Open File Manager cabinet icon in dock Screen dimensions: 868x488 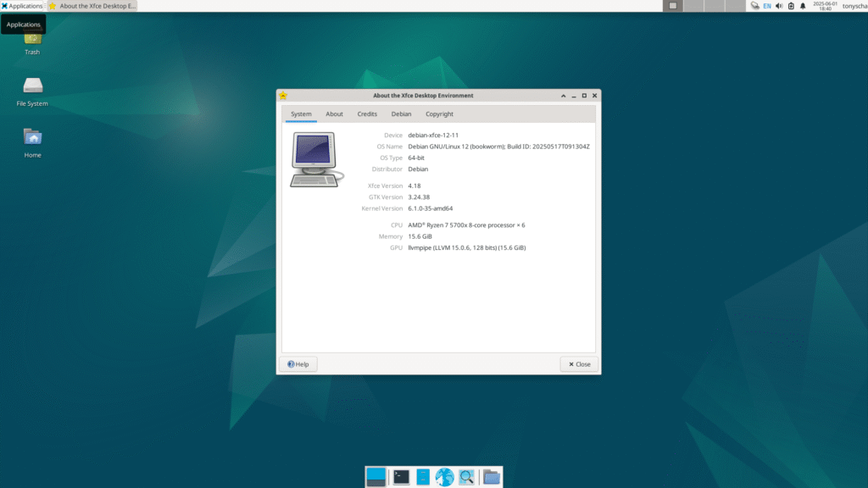click(423, 477)
